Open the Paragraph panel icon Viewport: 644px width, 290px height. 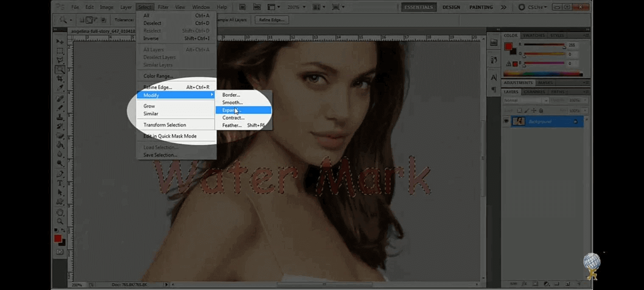[494, 90]
